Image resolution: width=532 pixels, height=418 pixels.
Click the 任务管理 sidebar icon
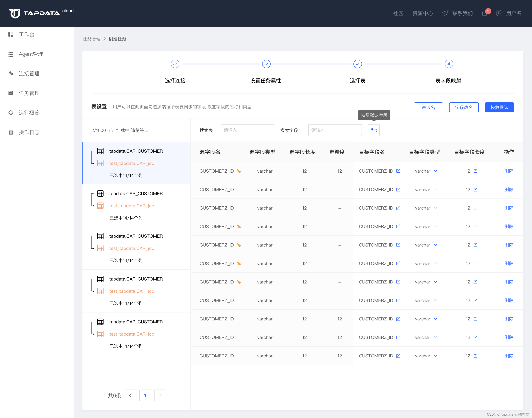coord(11,93)
